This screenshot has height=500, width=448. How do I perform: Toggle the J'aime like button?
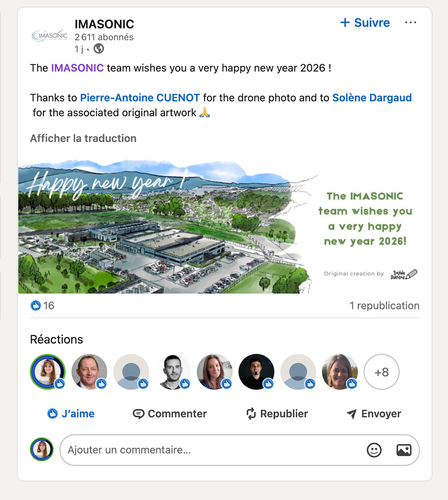pos(71,413)
